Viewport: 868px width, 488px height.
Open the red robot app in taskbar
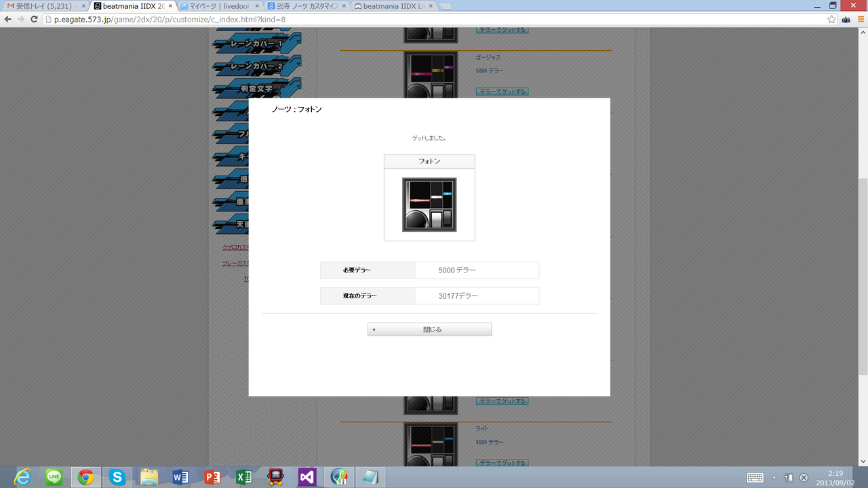pyautogui.click(x=276, y=477)
